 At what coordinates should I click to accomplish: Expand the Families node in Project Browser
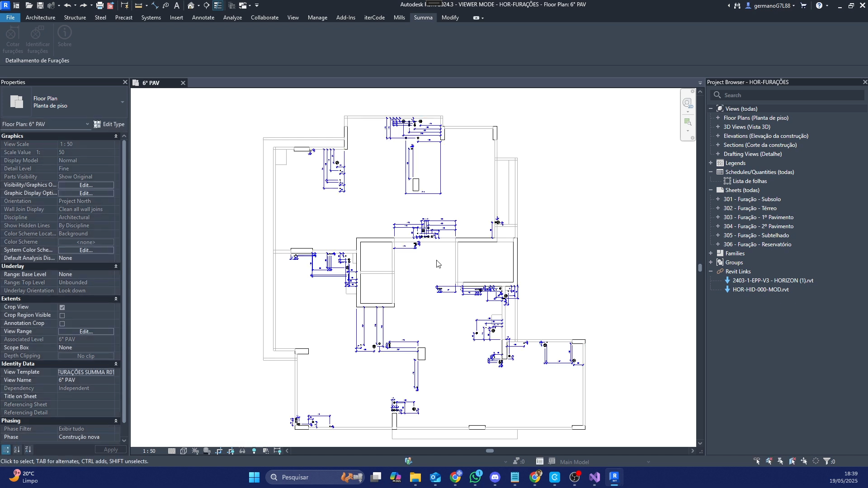click(x=711, y=253)
